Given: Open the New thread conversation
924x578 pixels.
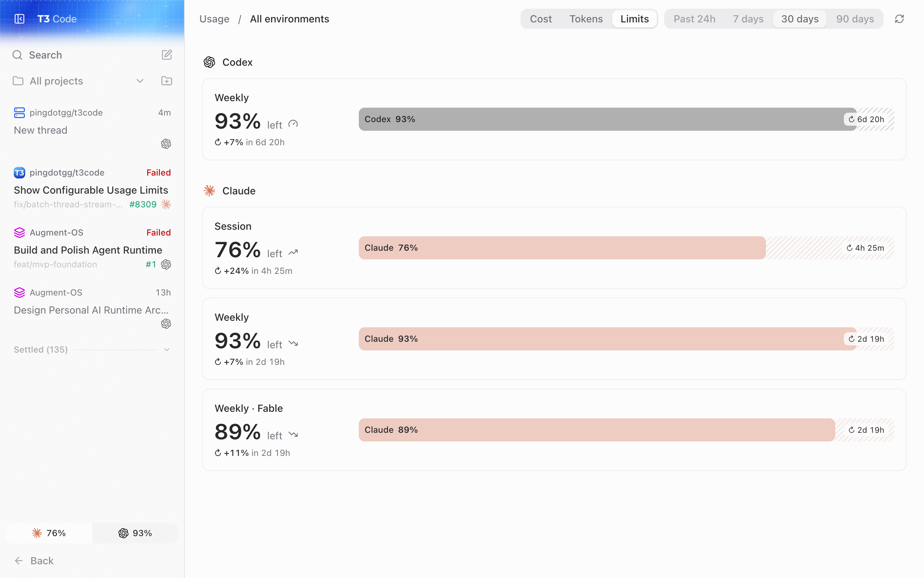Looking at the screenshot, I should pyautogui.click(x=92, y=129).
